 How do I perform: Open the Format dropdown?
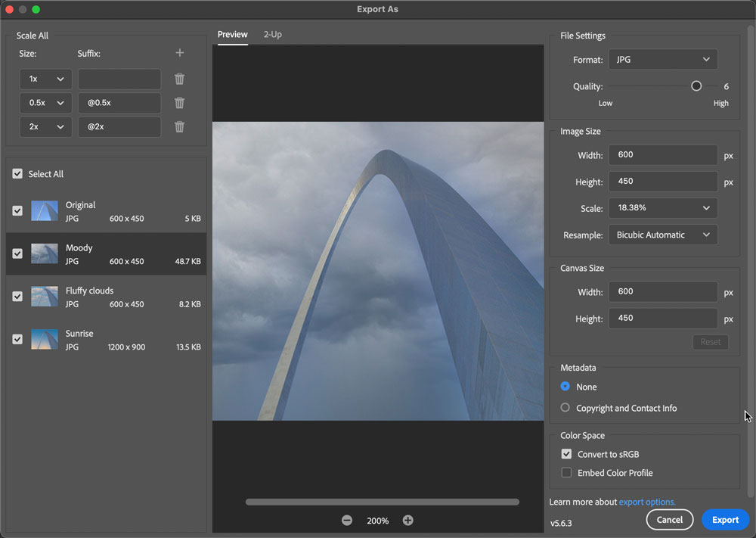[662, 60]
